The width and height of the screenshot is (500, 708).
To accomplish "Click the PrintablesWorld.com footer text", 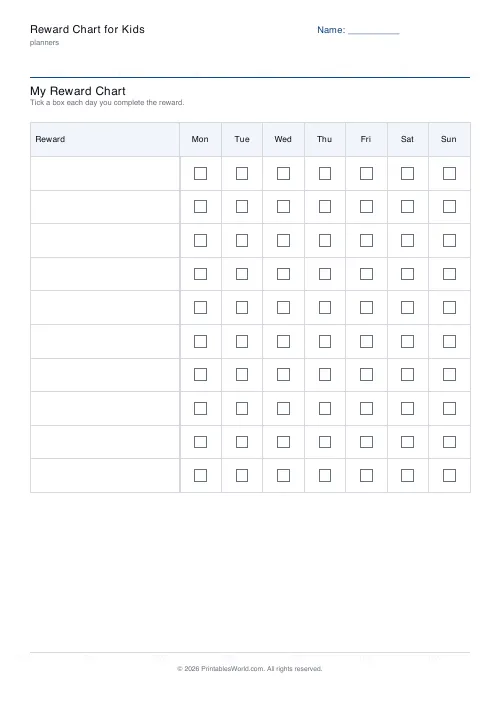I will point(249,669).
